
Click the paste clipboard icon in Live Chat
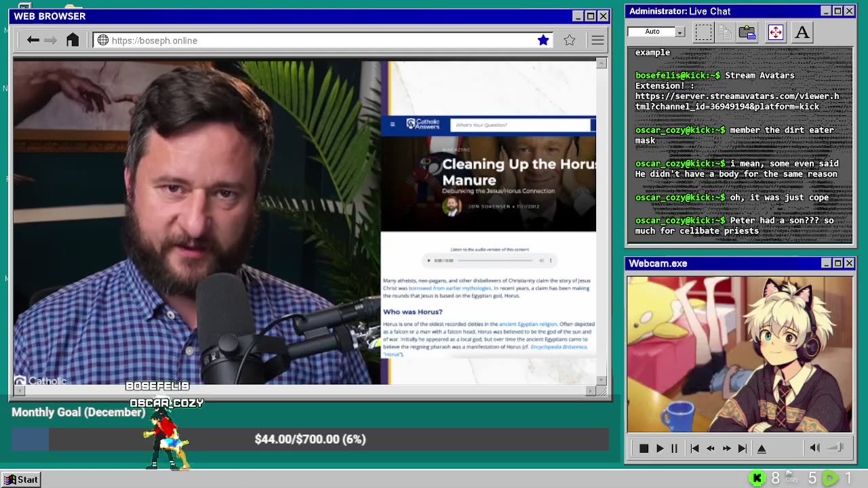(x=747, y=32)
